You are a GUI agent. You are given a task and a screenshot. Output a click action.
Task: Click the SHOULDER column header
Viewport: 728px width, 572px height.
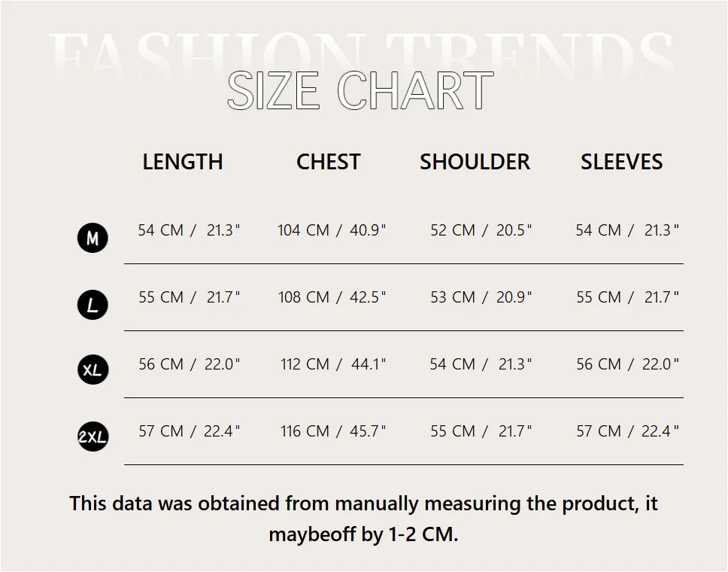pyautogui.click(x=475, y=162)
